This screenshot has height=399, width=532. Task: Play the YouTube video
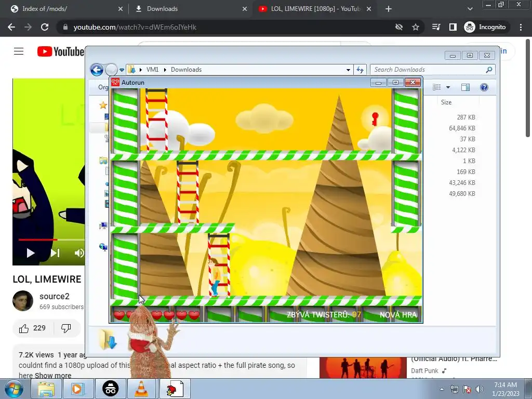pos(31,253)
